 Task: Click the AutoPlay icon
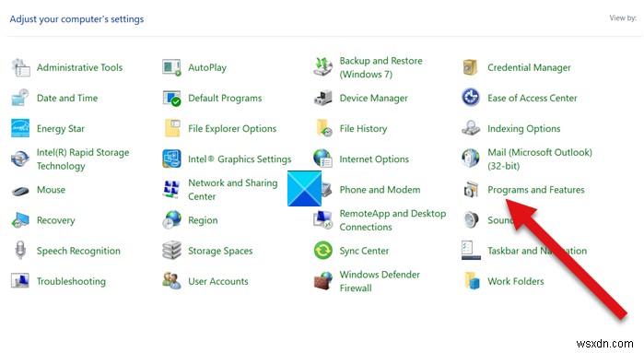point(171,67)
